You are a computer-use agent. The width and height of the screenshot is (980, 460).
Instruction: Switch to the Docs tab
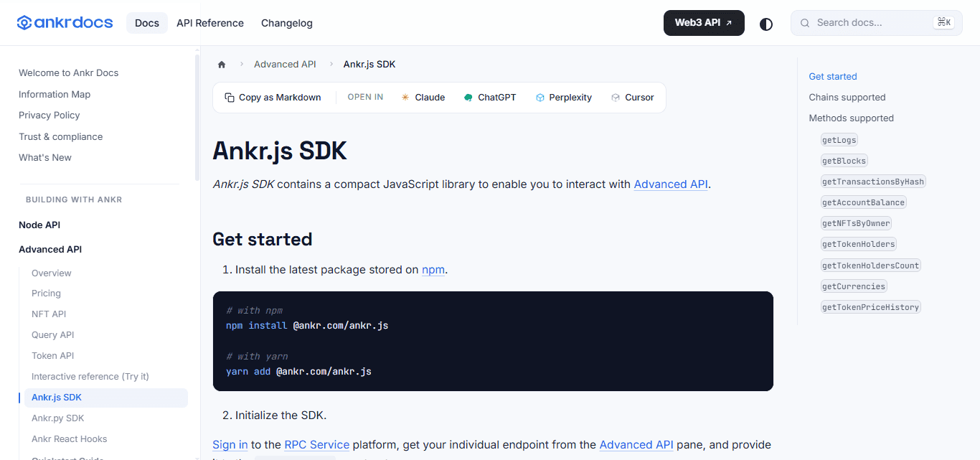pyautogui.click(x=147, y=23)
